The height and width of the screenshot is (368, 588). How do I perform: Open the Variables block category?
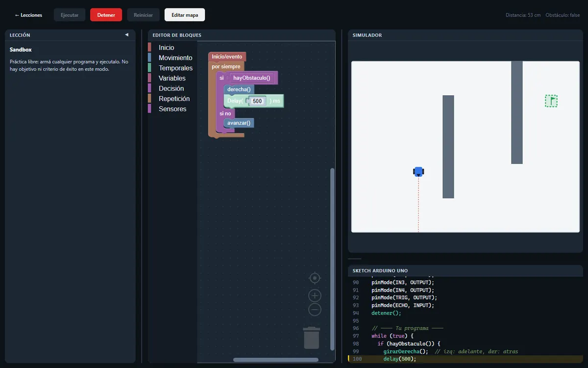click(172, 78)
